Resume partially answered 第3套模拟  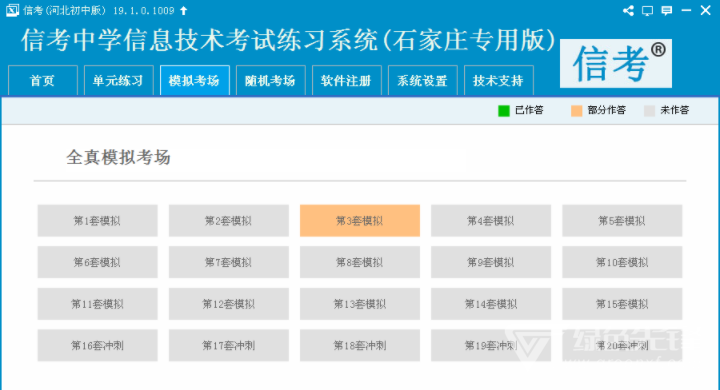coord(360,221)
